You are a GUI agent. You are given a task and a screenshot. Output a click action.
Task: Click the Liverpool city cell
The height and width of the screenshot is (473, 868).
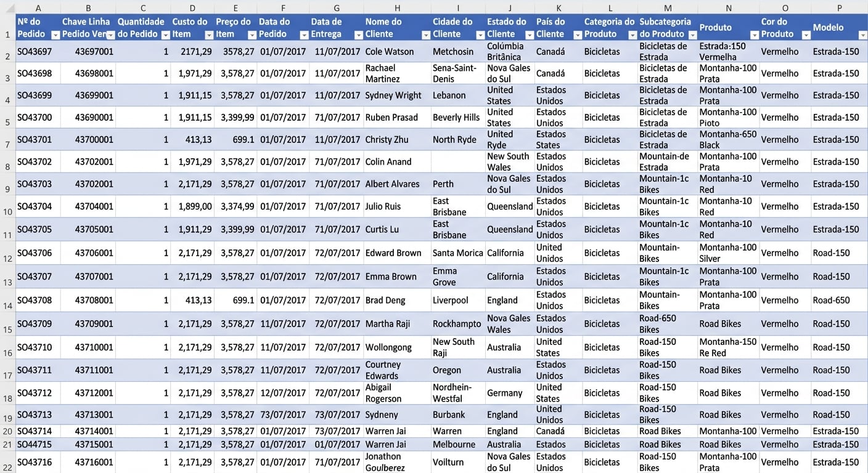[x=458, y=301]
